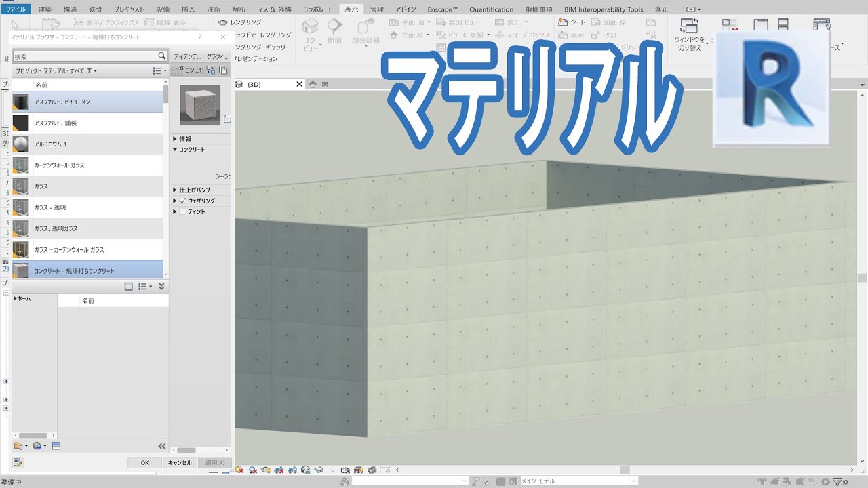This screenshot has width=868, height=488.
Task: Select the カーテンウォール ガラス material
Action: pos(87,165)
